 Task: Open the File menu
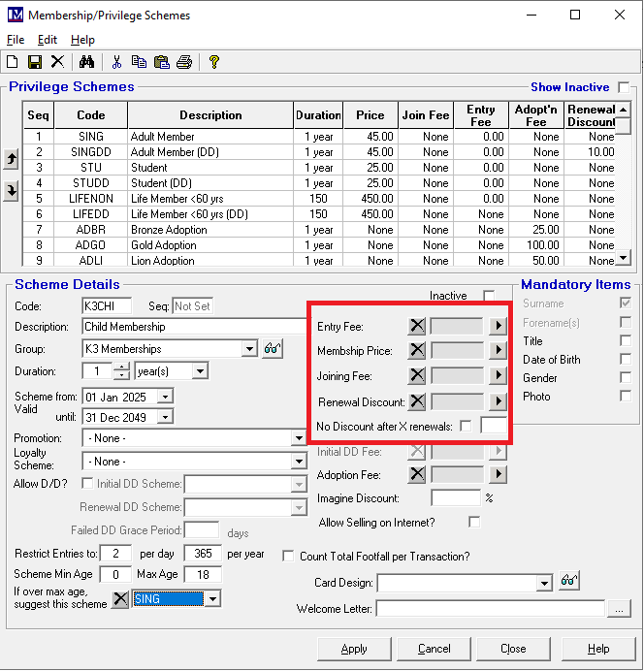[16, 40]
